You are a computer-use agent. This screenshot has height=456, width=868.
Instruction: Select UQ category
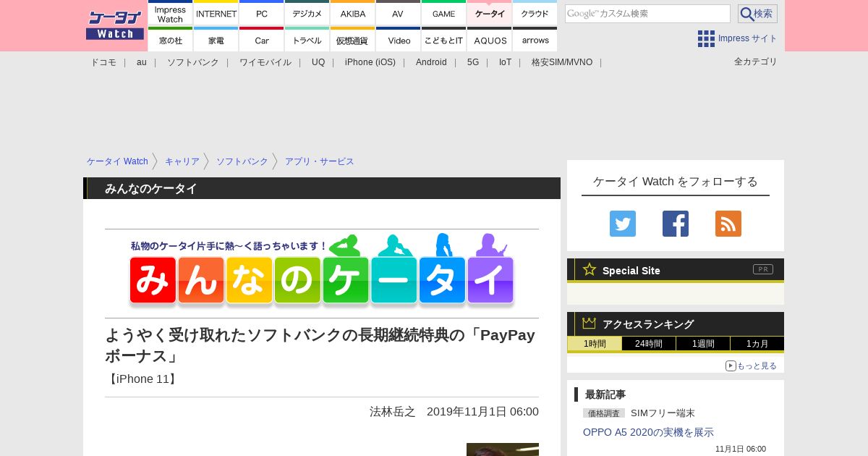(318, 62)
